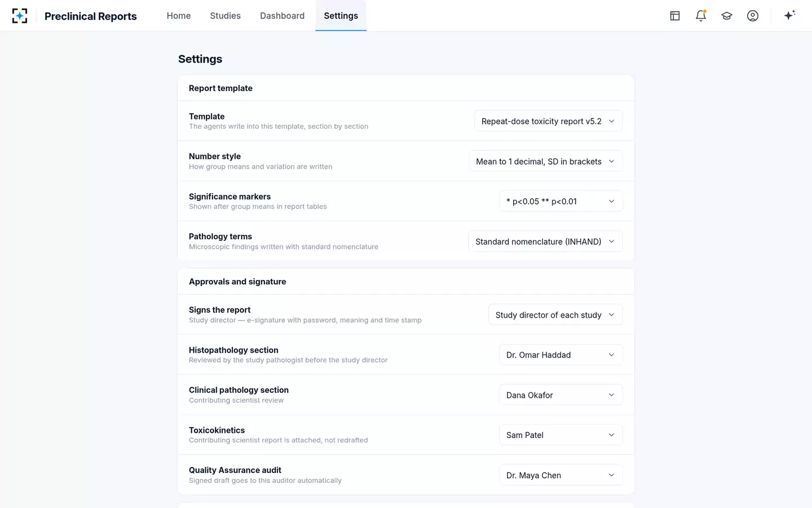Screen dimensions: 812x508
Task: Click the Preclinical Reports logo icon
Action: pos(20,16)
